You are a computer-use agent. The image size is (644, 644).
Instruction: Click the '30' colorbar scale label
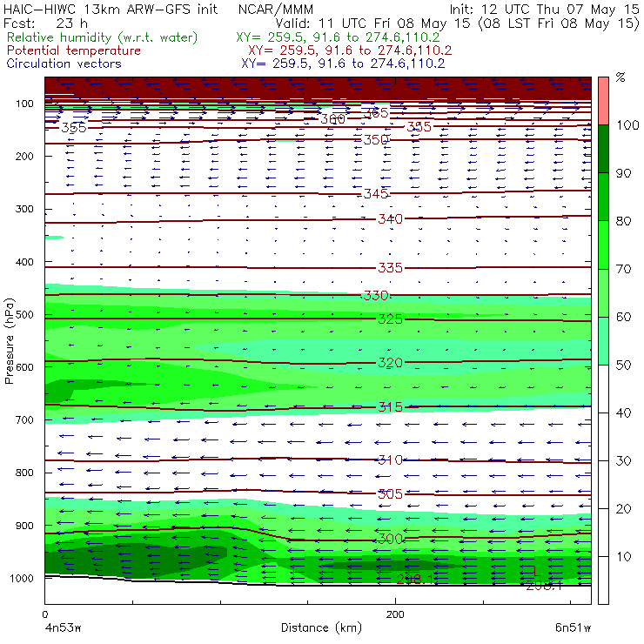point(623,461)
